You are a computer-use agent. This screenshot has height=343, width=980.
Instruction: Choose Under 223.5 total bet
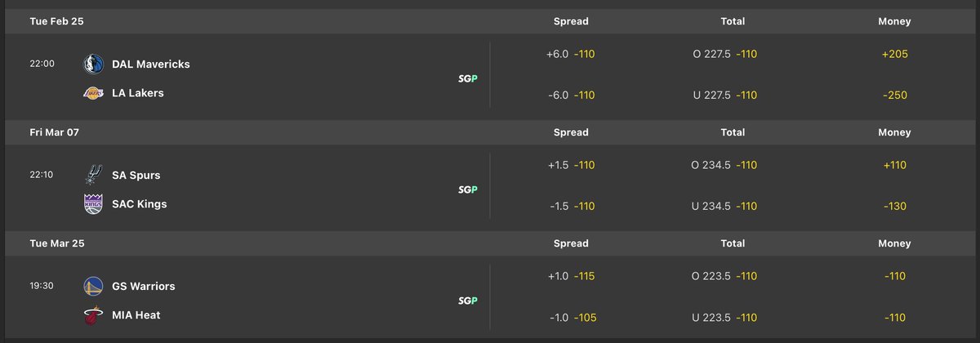point(725,317)
